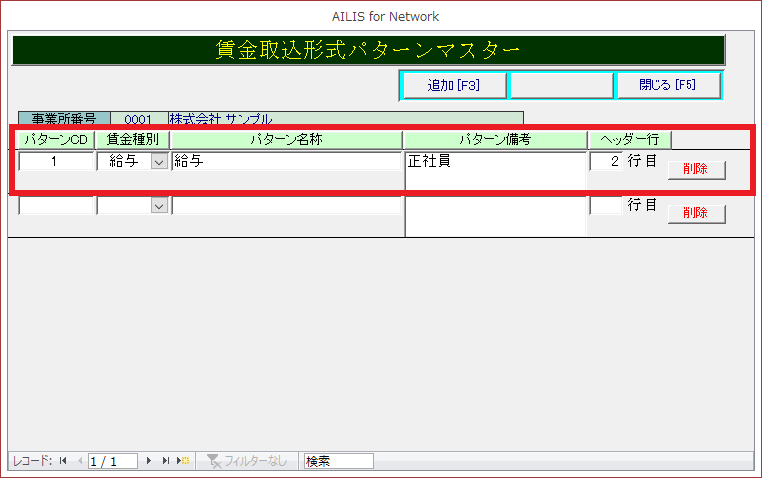Delete the first pattern row with 削除
Viewport: 762px width, 478px height.
tap(696, 169)
